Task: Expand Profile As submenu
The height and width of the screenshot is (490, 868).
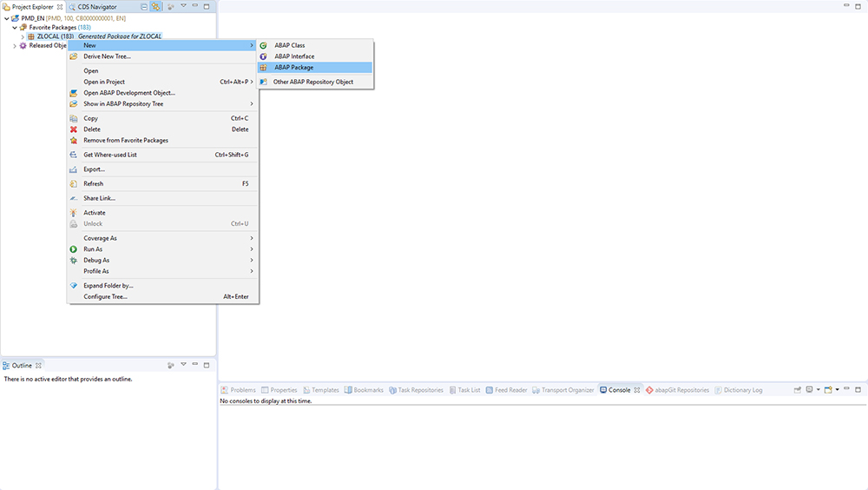Action: [x=162, y=272]
